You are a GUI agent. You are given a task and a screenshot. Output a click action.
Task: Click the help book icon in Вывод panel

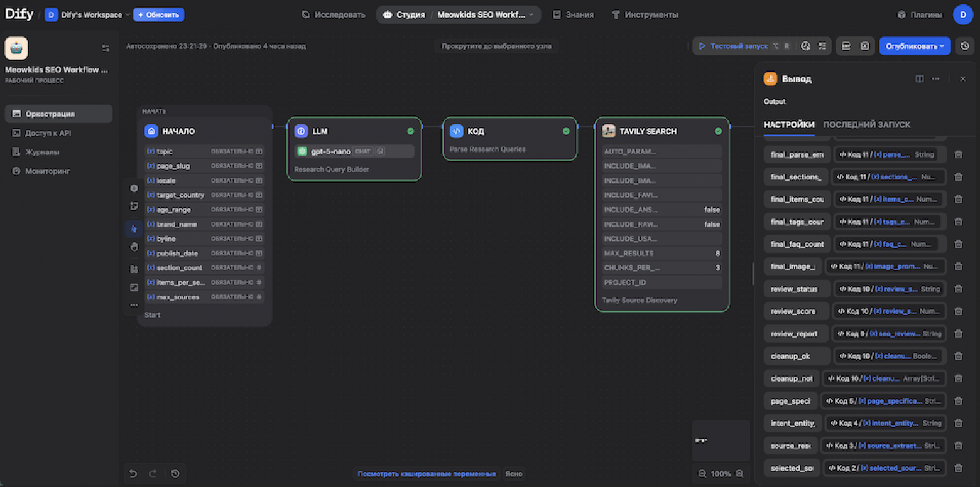pyautogui.click(x=920, y=79)
